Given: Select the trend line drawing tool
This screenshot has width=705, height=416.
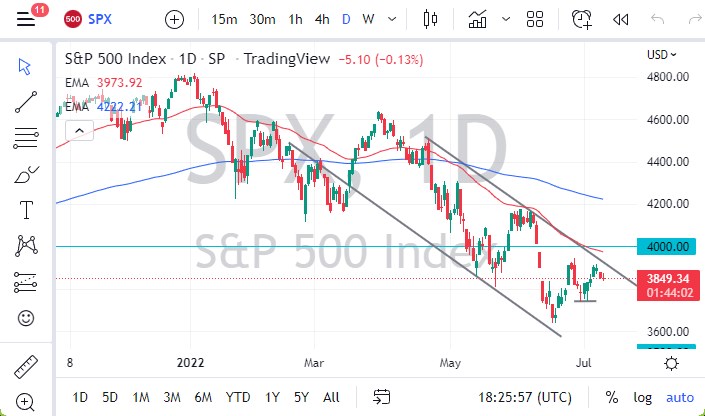Looking at the screenshot, I should 27,100.
